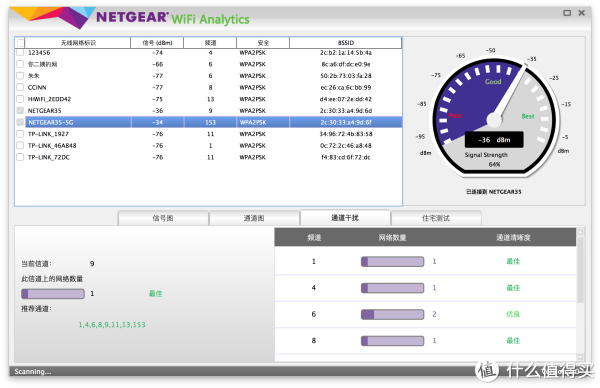Click the signal strength gauge dial
Screen dimensions: 600x388
click(x=494, y=116)
